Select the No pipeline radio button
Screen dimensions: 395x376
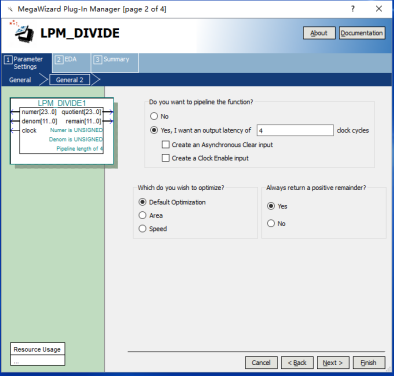click(x=154, y=116)
